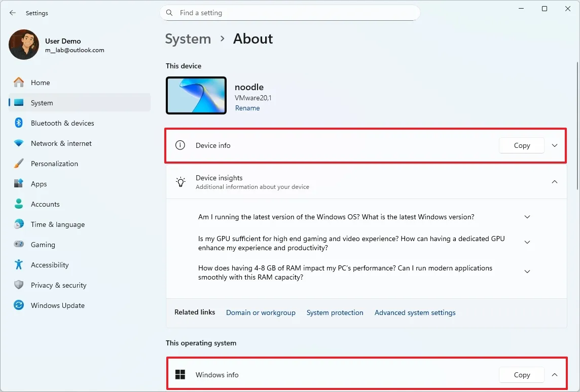Click the Device insights lightbulb icon
580x392 pixels.
[180, 182]
